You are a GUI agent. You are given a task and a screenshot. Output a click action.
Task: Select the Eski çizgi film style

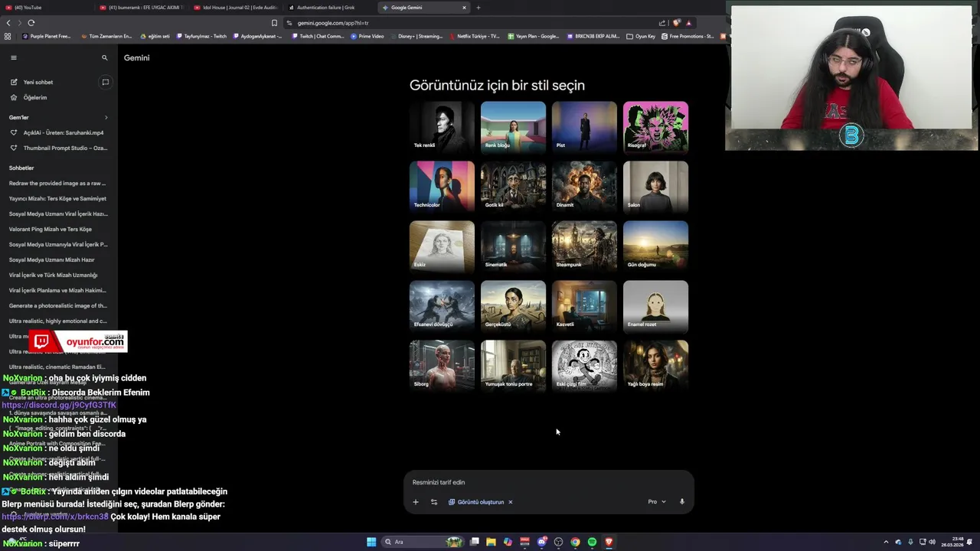584,366
